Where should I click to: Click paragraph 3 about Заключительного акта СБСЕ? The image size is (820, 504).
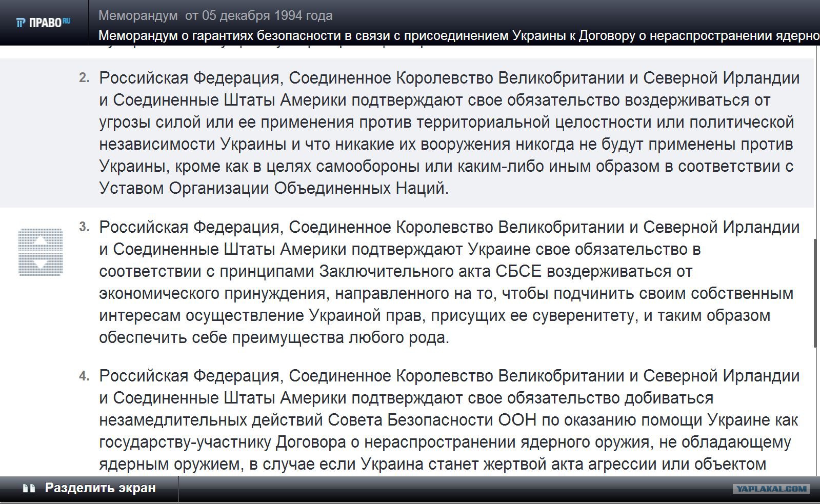point(449,283)
